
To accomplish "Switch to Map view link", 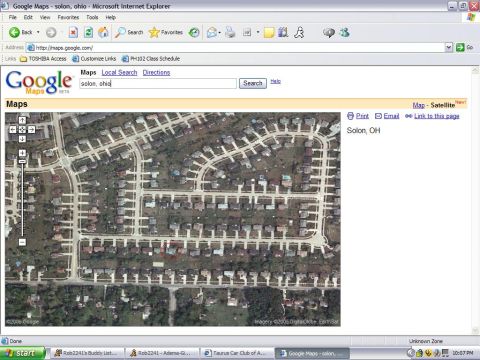I will (x=419, y=105).
